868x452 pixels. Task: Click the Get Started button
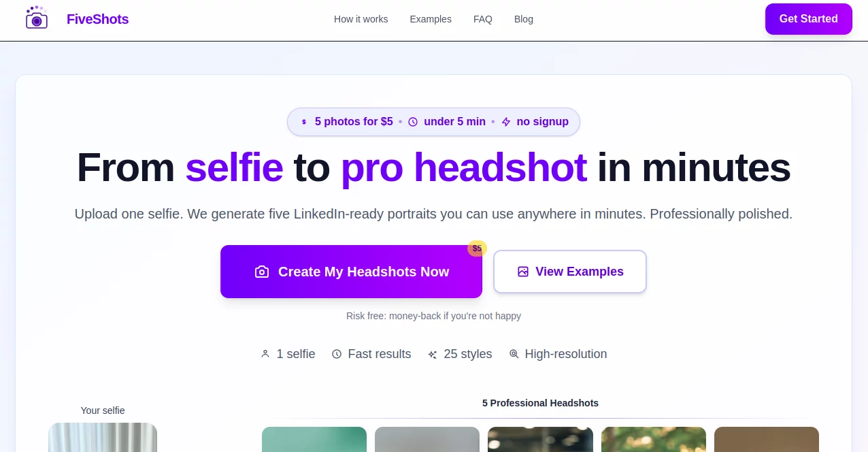click(x=808, y=19)
